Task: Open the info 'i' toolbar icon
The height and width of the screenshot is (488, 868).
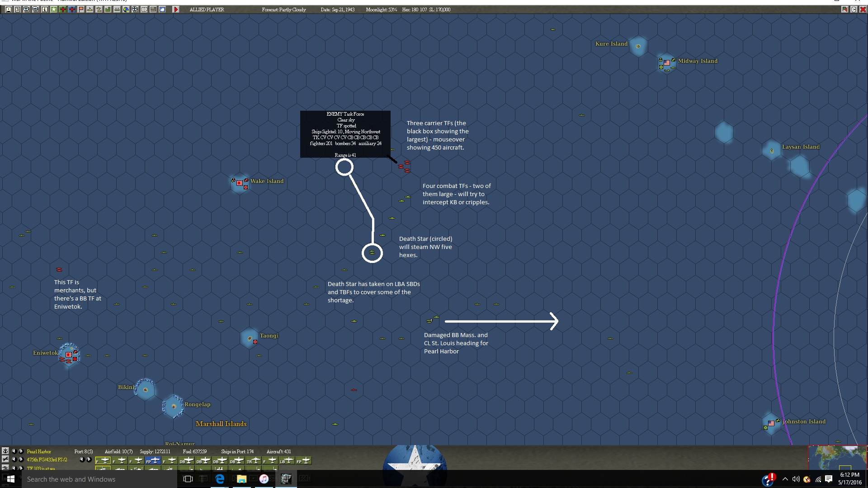Action: pos(45,9)
